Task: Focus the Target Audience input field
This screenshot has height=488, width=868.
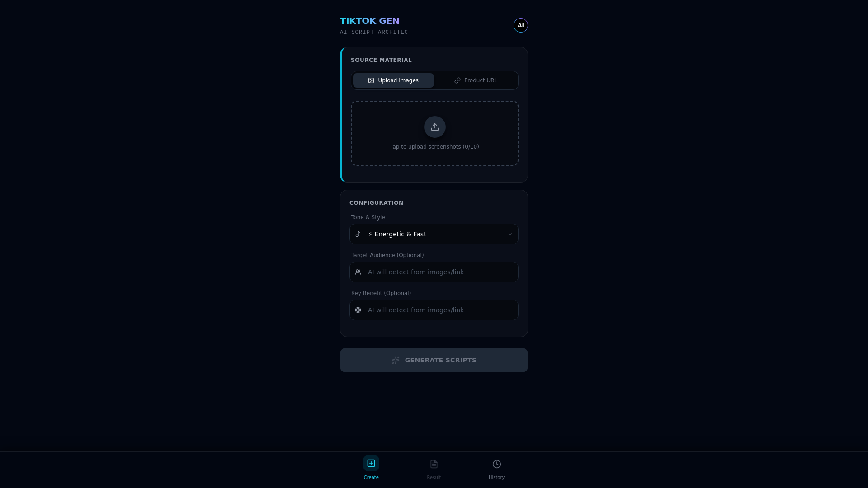Action: pyautogui.click(x=434, y=272)
